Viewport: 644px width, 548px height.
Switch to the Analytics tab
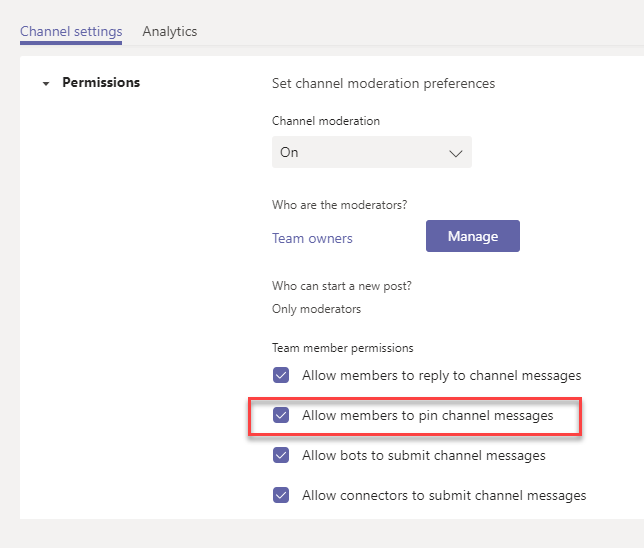[x=170, y=32]
